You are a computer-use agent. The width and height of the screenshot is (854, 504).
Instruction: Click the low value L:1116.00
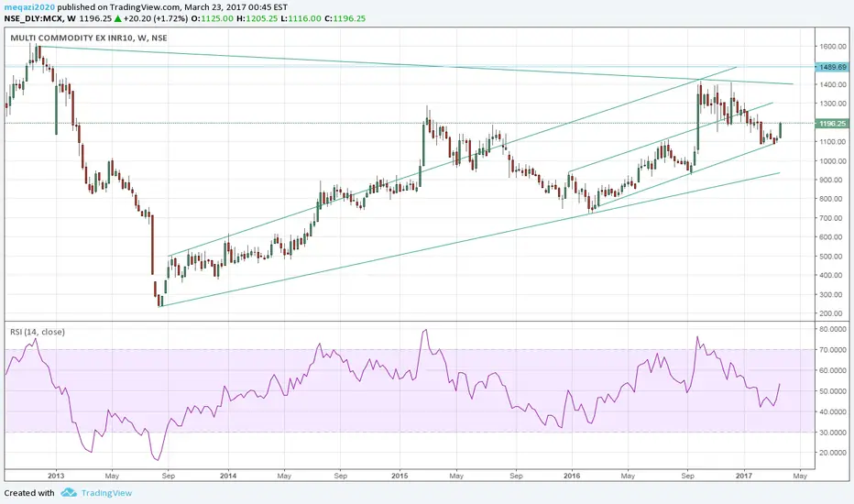point(301,18)
